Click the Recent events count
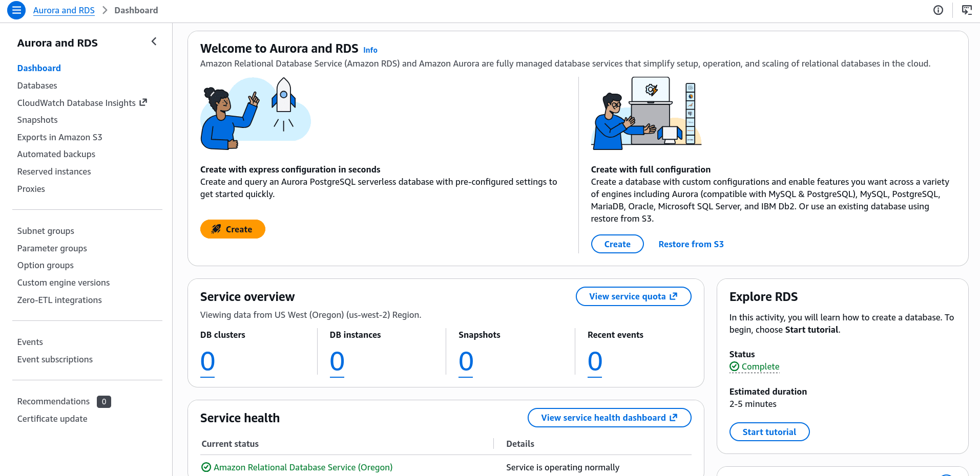980x476 pixels. tap(595, 362)
